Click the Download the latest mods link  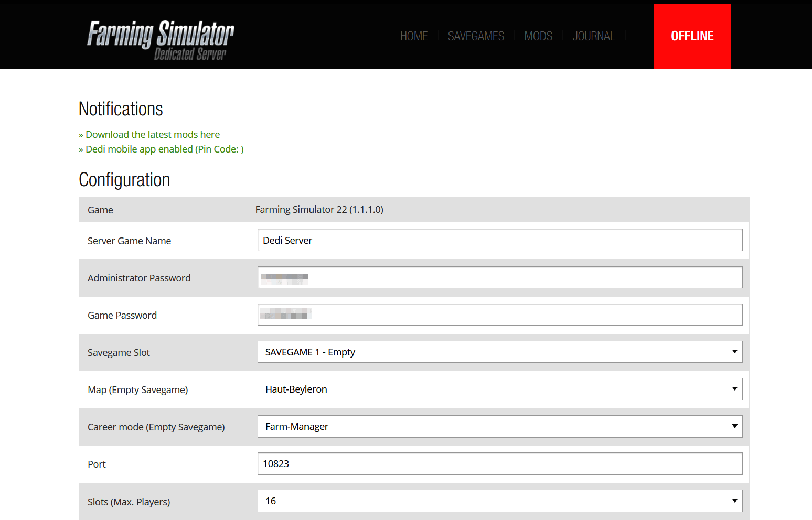pos(153,134)
